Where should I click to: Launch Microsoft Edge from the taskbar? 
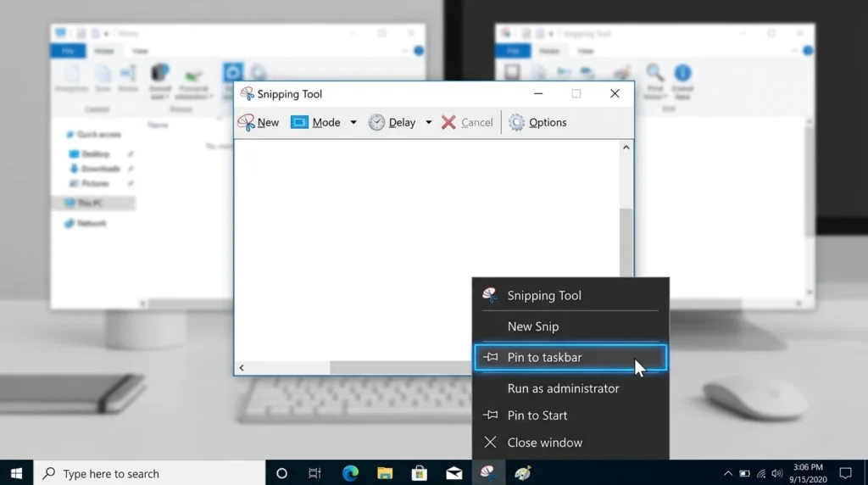350,473
